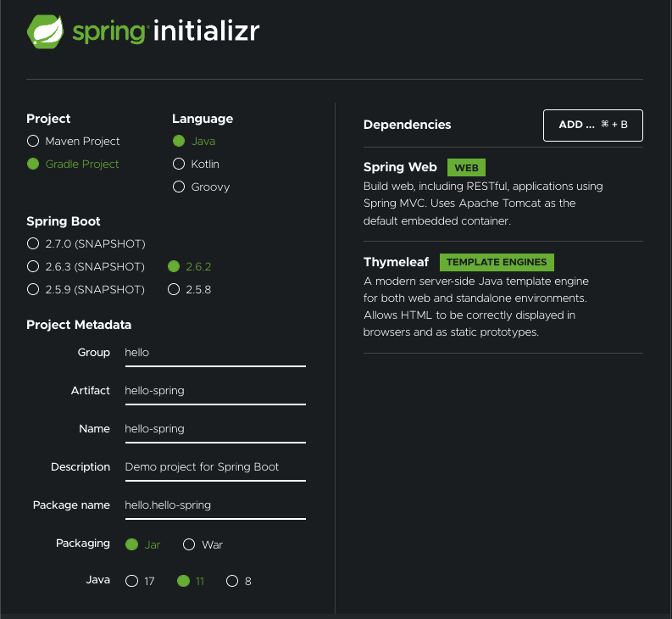Click the Project Metadata heading

[x=79, y=325]
